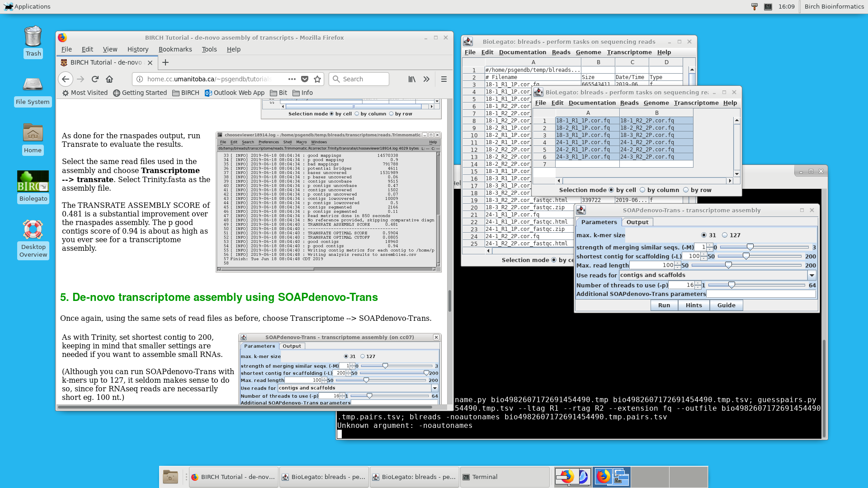Image resolution: width=868 pixels, height=488 pixels.
Task: Select 'by cell' in front blreads window
Action: coord(612,190)
